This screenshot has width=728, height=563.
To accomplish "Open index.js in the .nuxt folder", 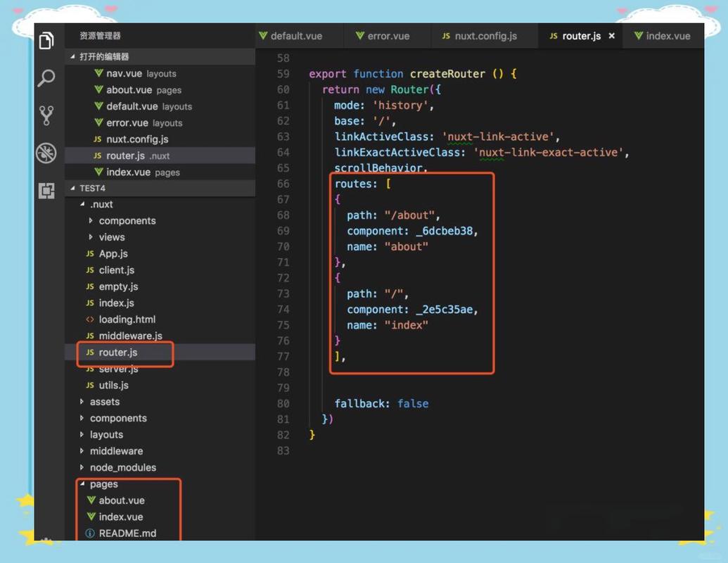I will 160,303.
